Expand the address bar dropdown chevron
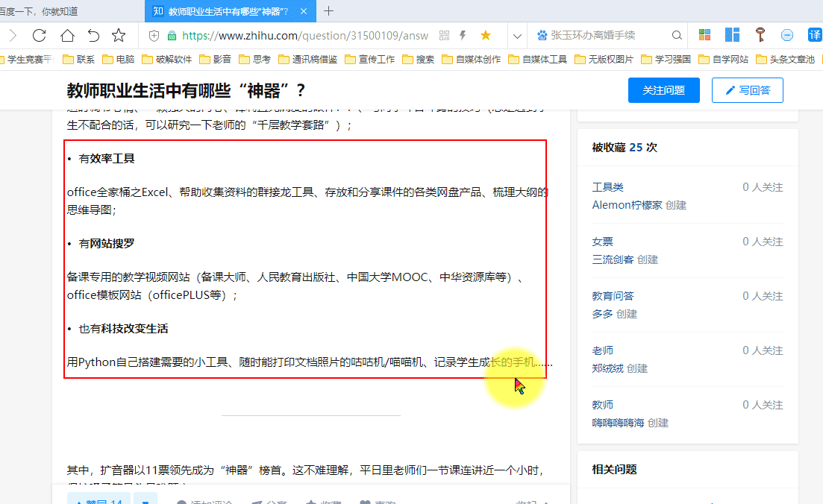Screen dimensions: 823x504 click(517, 37)
